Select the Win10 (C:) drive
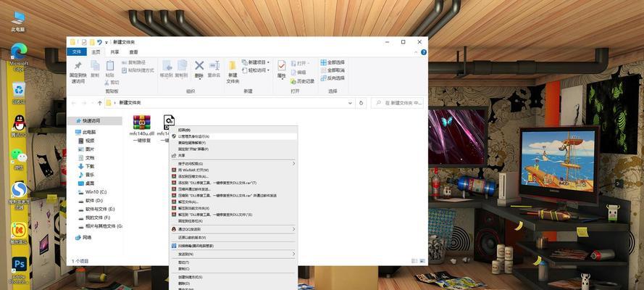The image size is (644, 290). pyautogui.click(x=93, y=192)
